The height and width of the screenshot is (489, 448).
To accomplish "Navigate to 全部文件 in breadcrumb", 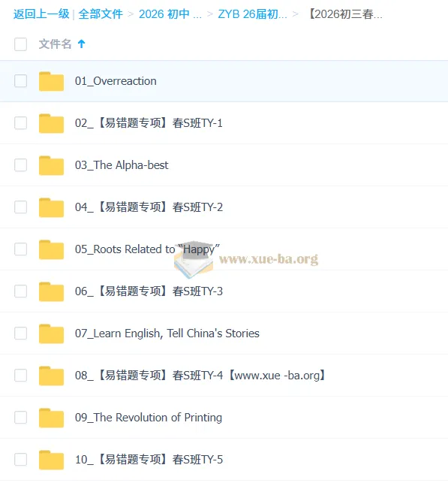I will click(101, 14).
